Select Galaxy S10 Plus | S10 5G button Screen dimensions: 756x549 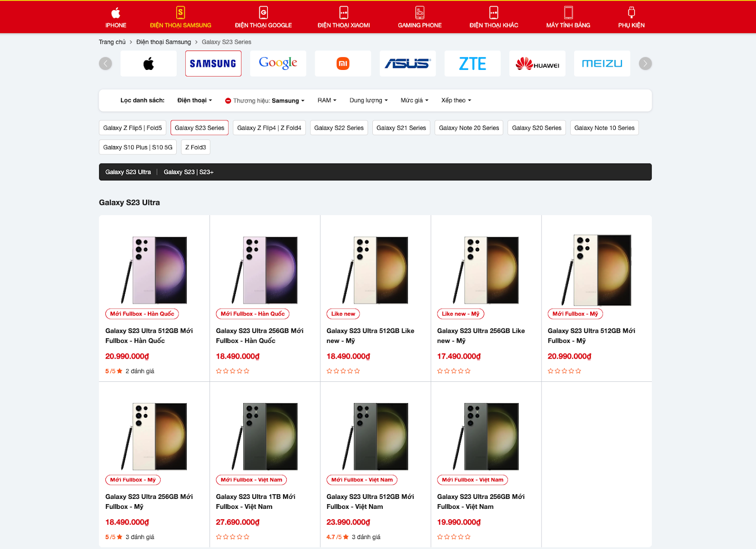tap(138, 147)
